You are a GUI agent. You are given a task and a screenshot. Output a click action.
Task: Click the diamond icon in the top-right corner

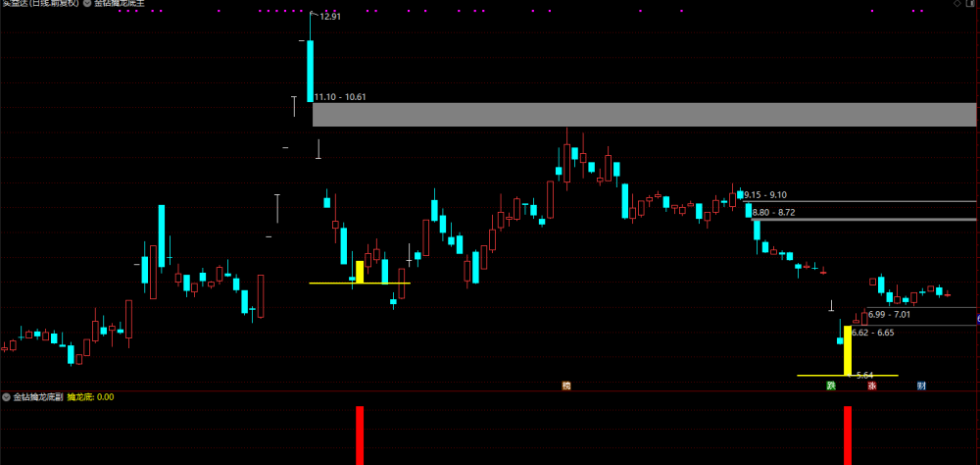point(956,3)
